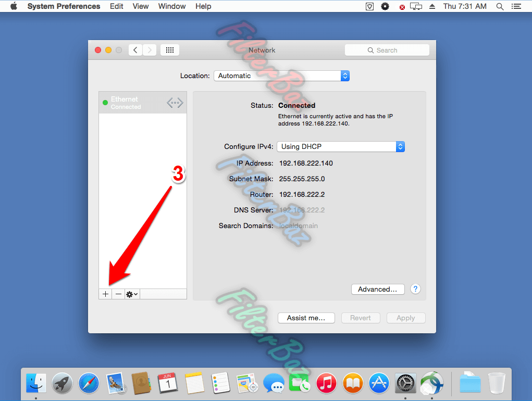Click inside the Search field

tap(387, 50)
